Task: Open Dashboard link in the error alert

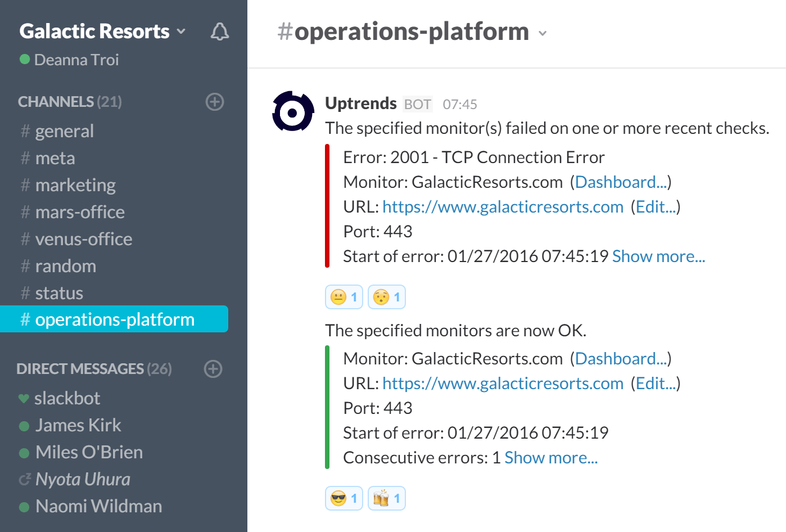Action: click(621, 182)
